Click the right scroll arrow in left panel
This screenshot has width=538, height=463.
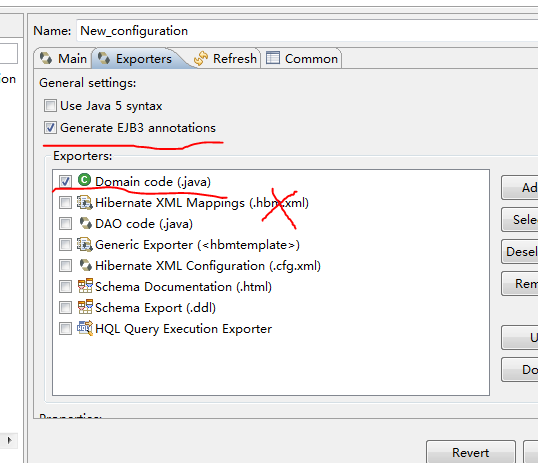tap(9, 440)
